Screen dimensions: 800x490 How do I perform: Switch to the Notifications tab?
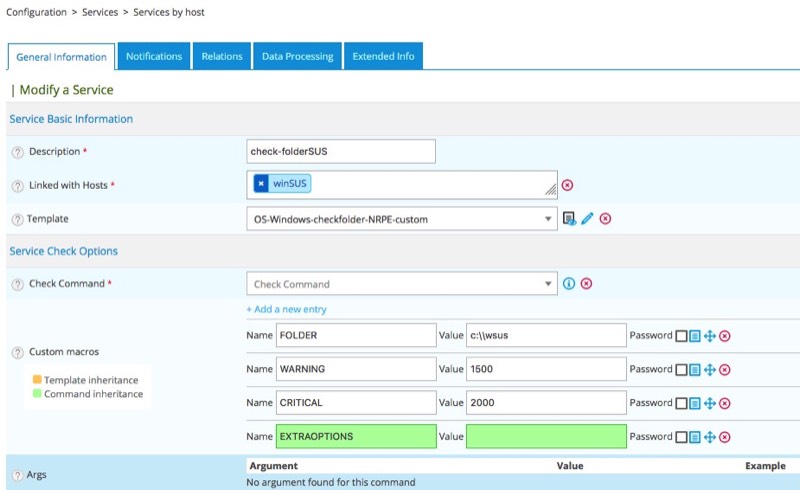154,57
